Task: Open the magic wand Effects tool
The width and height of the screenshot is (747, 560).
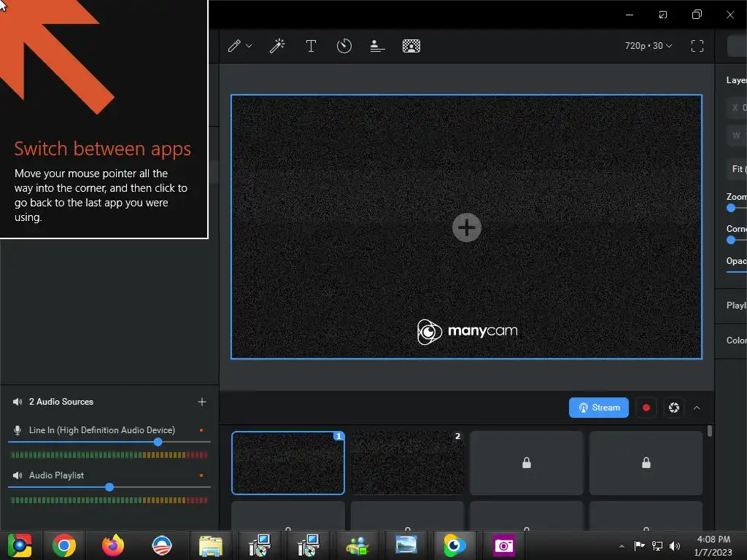Action: [277, 46]
